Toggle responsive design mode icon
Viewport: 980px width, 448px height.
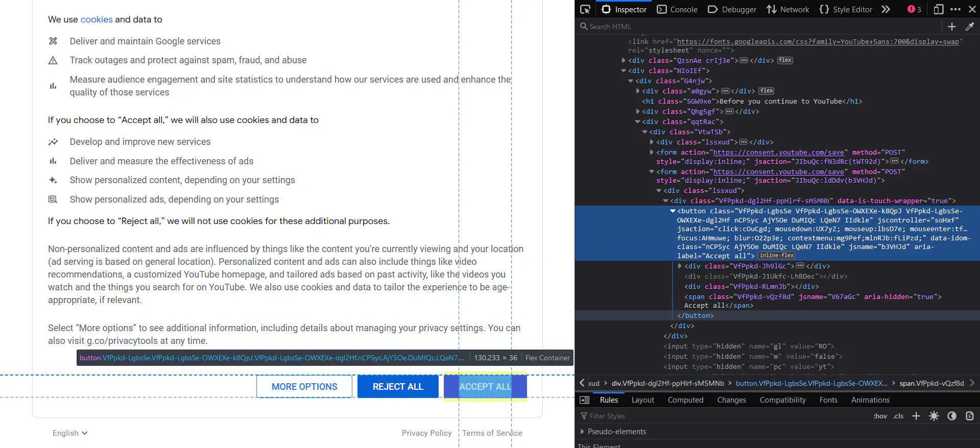pos(939,9)
